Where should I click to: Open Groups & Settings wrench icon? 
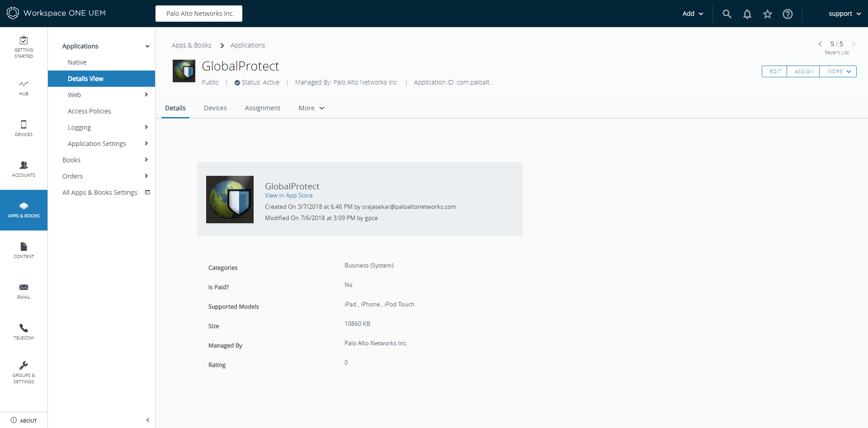(24, 372)
